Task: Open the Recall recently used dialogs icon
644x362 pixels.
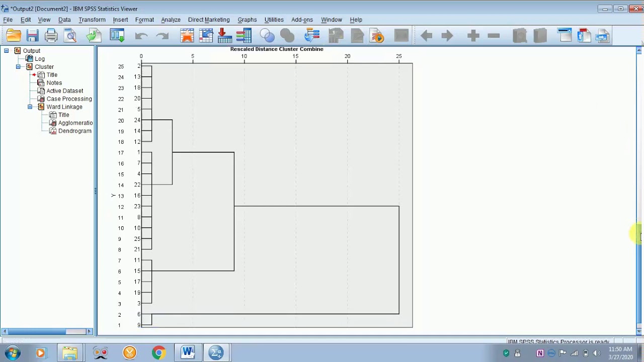Action: (117, 36)
